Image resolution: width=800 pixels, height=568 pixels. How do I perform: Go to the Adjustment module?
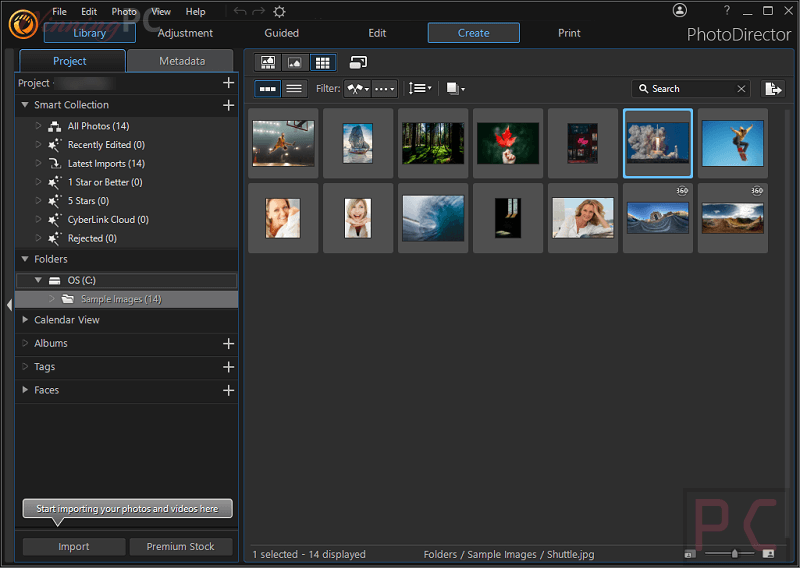coord(185,33)
